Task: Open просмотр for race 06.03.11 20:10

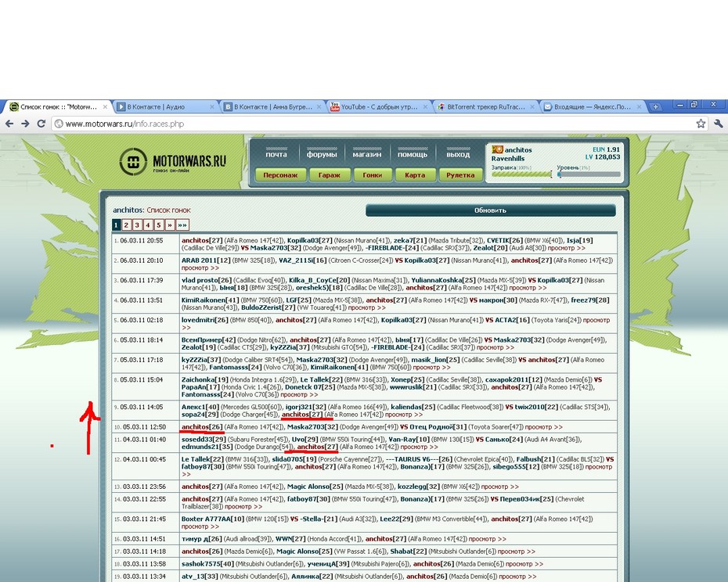Action: [x=200, y=268]
